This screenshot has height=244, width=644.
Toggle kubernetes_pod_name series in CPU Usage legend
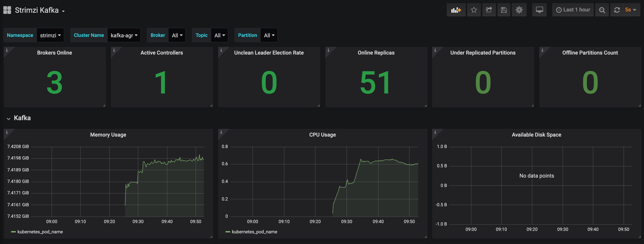[254, 232]
